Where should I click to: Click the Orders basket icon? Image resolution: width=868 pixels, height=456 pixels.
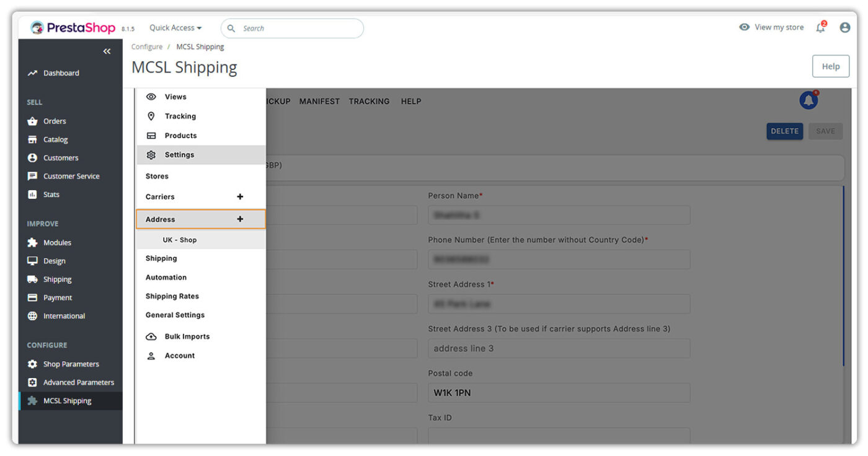click(x=32, y=121)
